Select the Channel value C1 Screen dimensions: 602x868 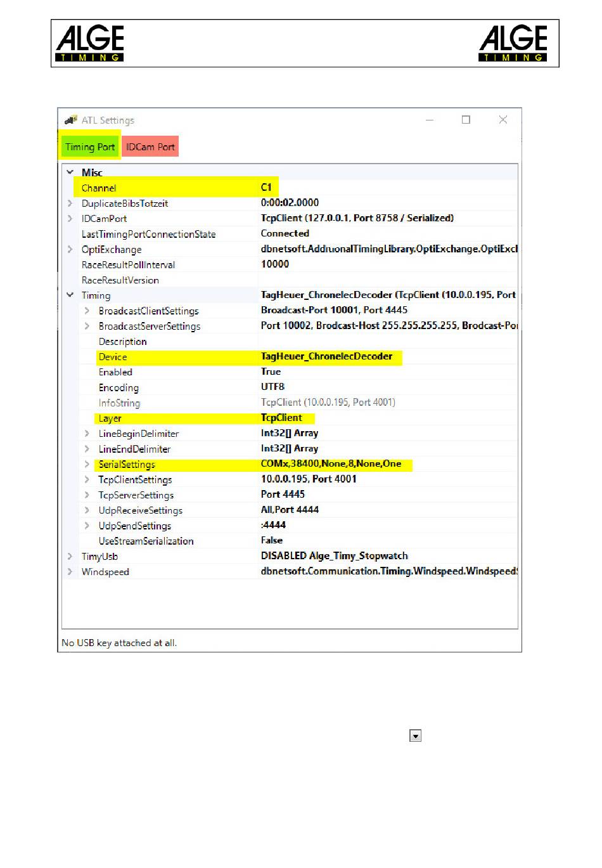(x=266, y=187)
